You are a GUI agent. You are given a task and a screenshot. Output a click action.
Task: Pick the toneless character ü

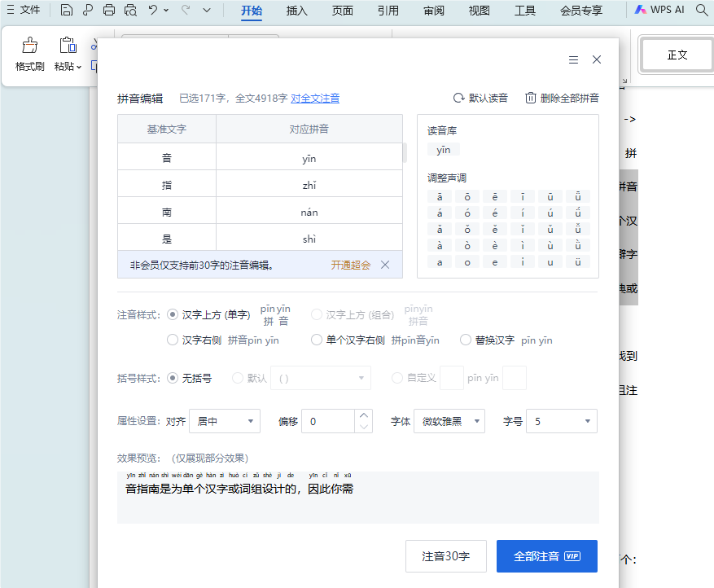[x=578, y=262]
